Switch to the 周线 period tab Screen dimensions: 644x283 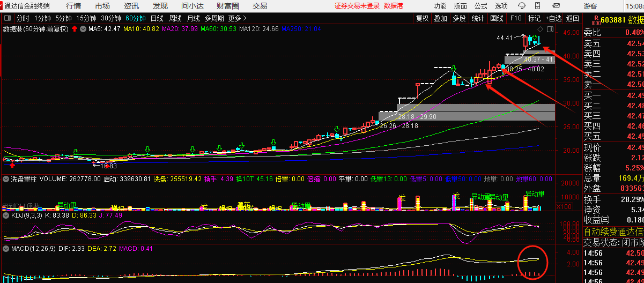tap(175, 18)
